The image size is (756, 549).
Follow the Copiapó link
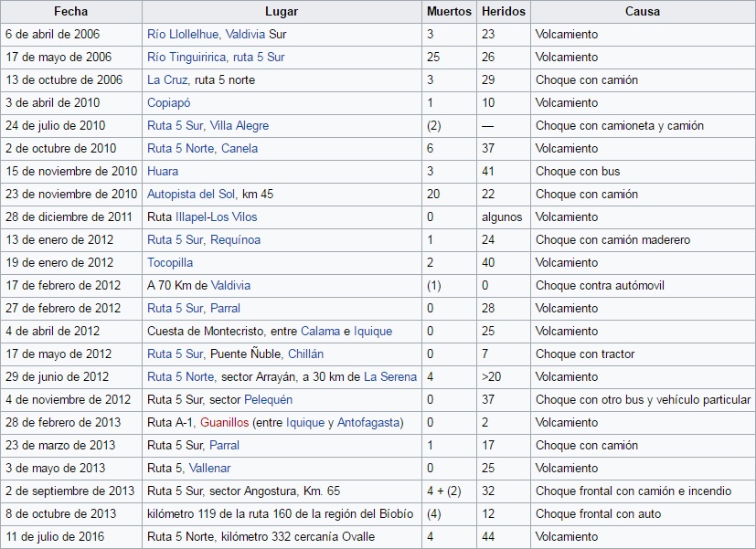point(168,102)
